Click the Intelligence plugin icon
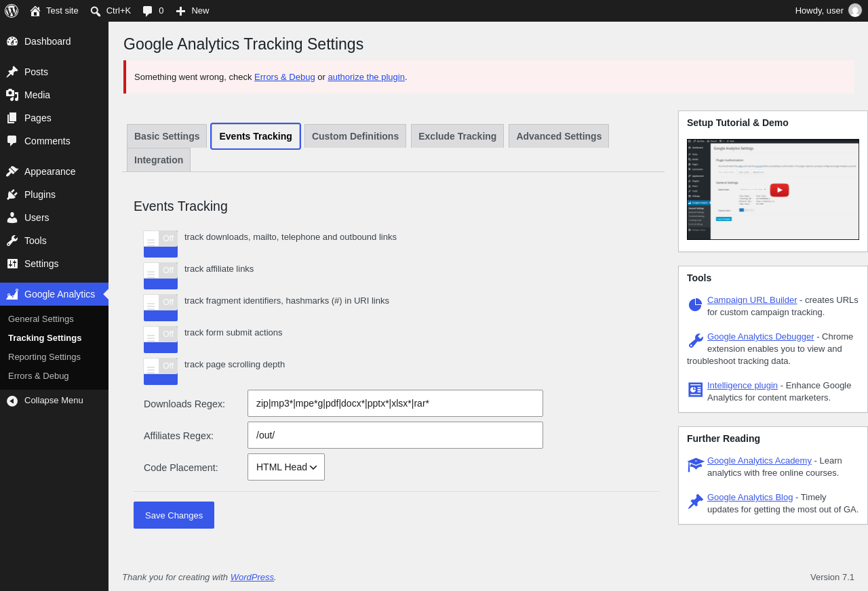 tap(695, 390)
